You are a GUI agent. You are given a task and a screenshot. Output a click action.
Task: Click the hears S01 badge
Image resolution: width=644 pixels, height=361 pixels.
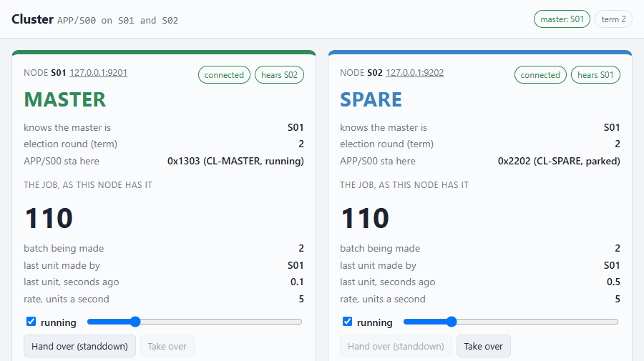coord(595,74)
